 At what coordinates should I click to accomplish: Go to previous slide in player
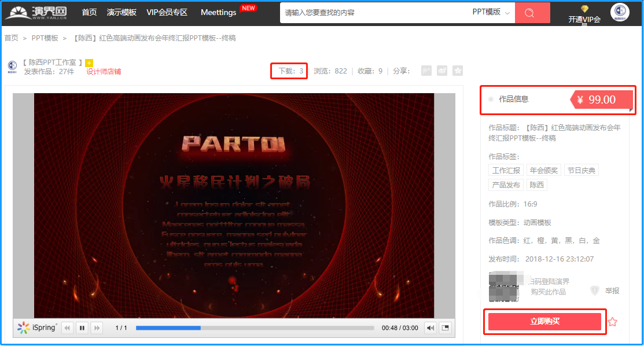(x=67, y=328)
